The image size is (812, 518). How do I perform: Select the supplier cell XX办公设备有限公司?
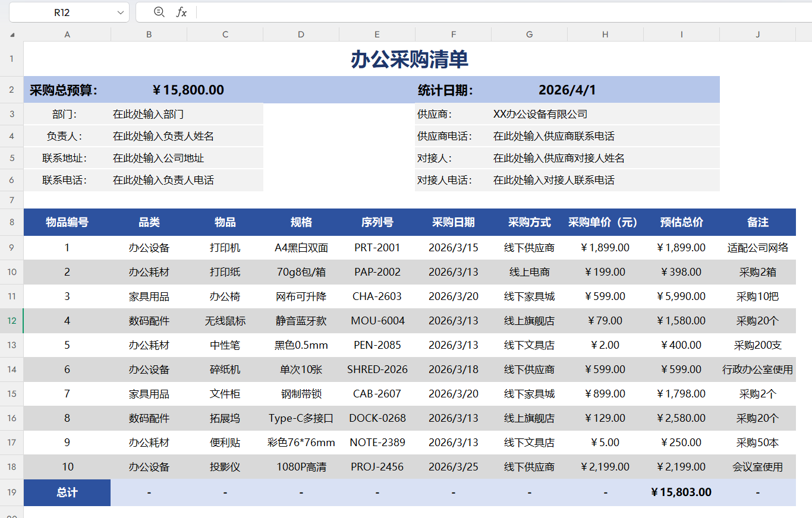pos(540,114)
